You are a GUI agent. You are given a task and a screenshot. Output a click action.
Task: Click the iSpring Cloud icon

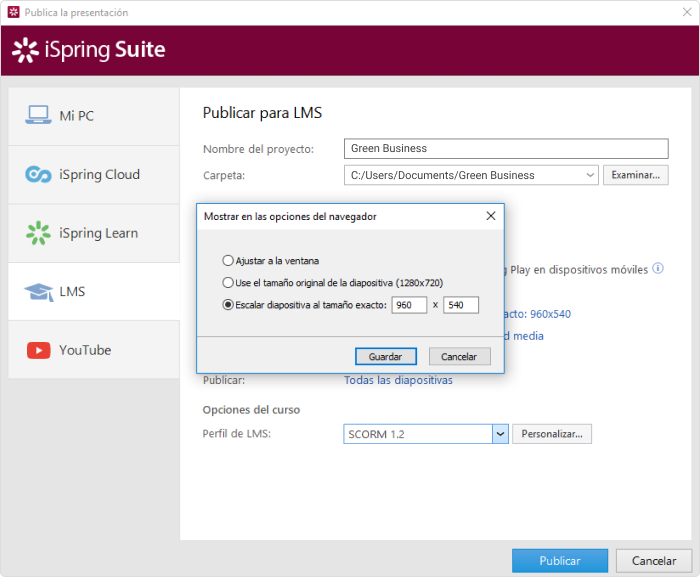[x=38, y=174]
